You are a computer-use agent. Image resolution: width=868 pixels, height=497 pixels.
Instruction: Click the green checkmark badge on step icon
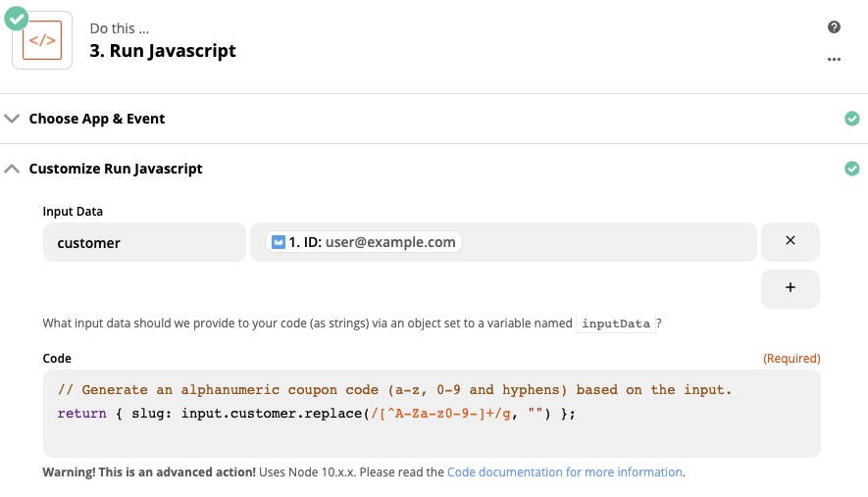[x=17, y=16]
